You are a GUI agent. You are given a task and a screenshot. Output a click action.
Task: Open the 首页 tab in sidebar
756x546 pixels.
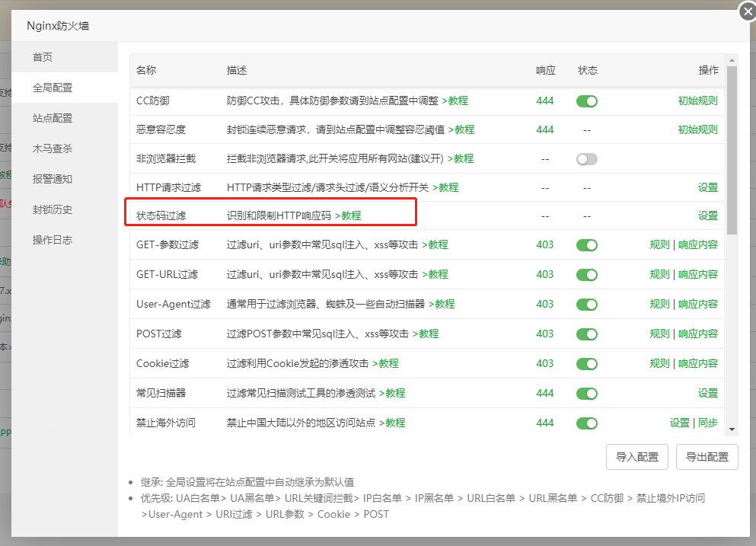[x=65, y=57]
